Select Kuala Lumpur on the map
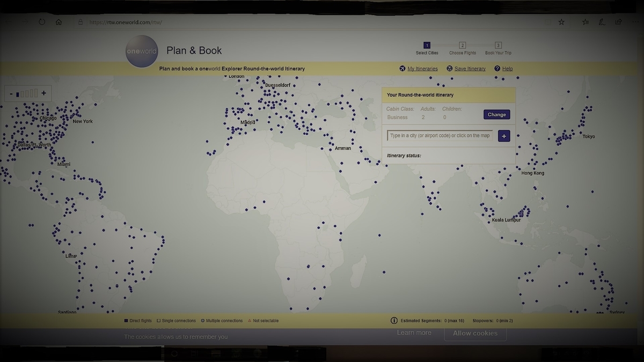Image resolution: width=644 pixels, height=362 pixels. click(507, 220)
